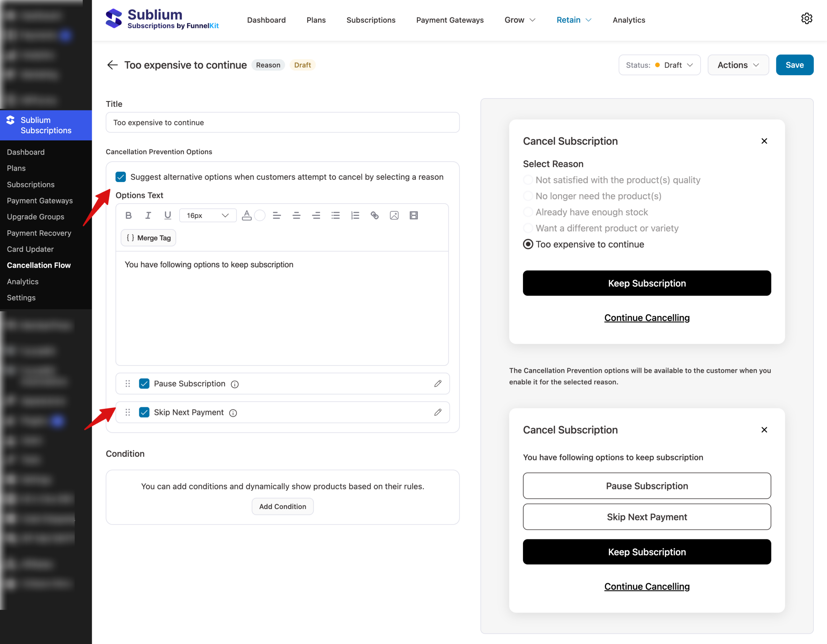Viewport: 827px width, 644px height.
Task: Open Cancellation Flow in the sidebar
Action: tap(38, 265)
